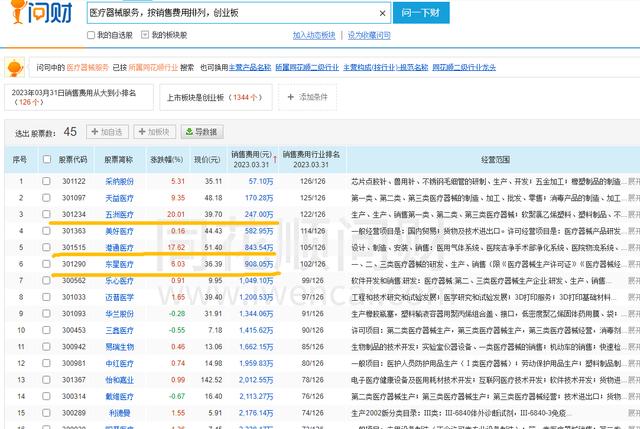Sort by 涨跌幅(%) column header

tap(167, 160)
